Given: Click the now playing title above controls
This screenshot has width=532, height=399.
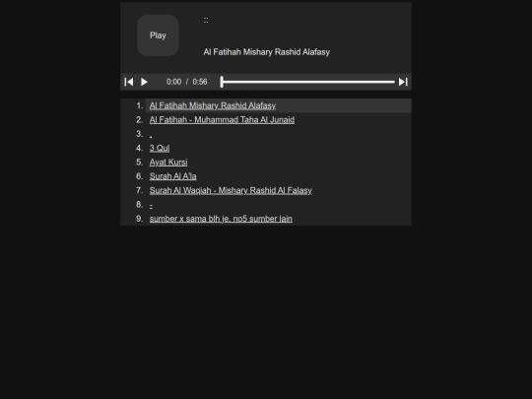Looking at the screenshot, I should [x=267, y=52].
